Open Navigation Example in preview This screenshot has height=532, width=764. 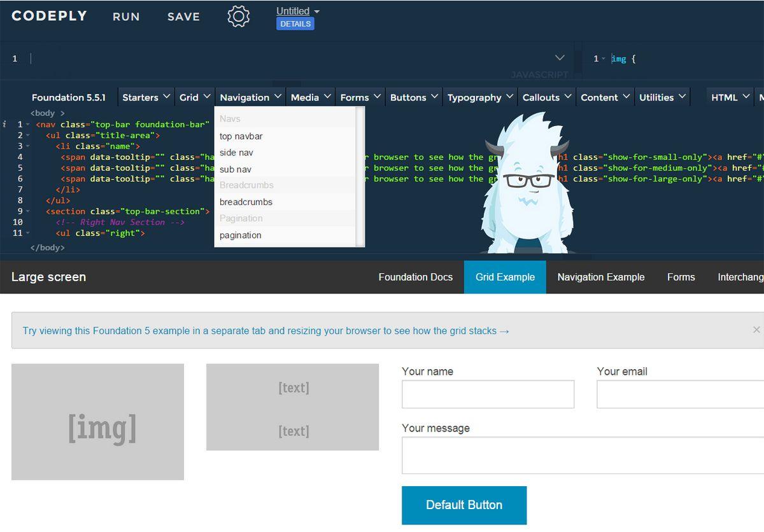click(601, 277)
